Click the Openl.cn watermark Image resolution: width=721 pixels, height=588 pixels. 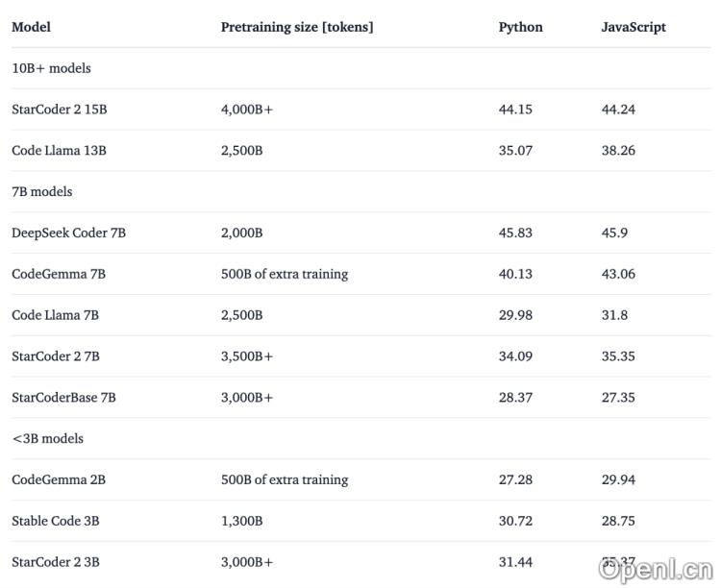click(x=654, y=569)
